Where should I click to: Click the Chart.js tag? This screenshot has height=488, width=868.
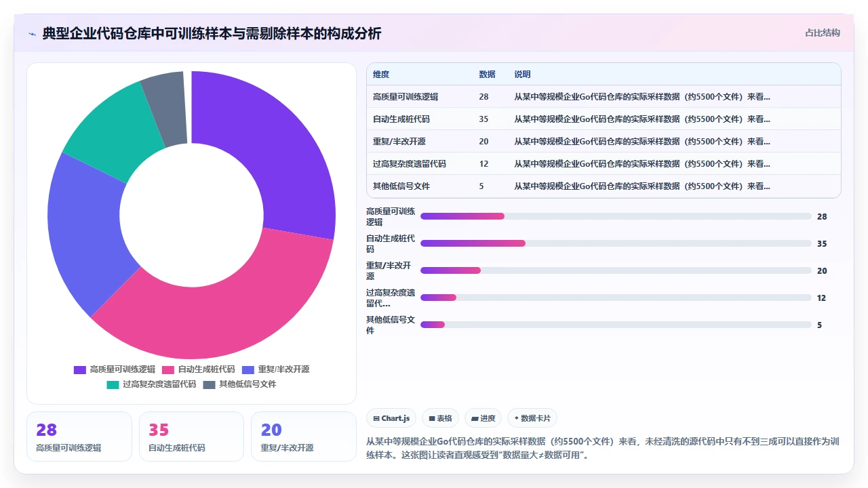[x=391, y=418]
